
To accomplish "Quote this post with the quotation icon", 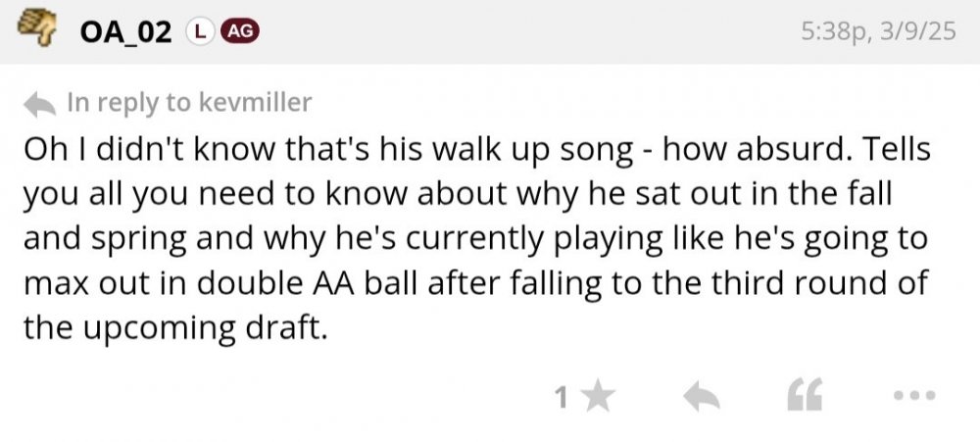I will (x=805, y=396).
